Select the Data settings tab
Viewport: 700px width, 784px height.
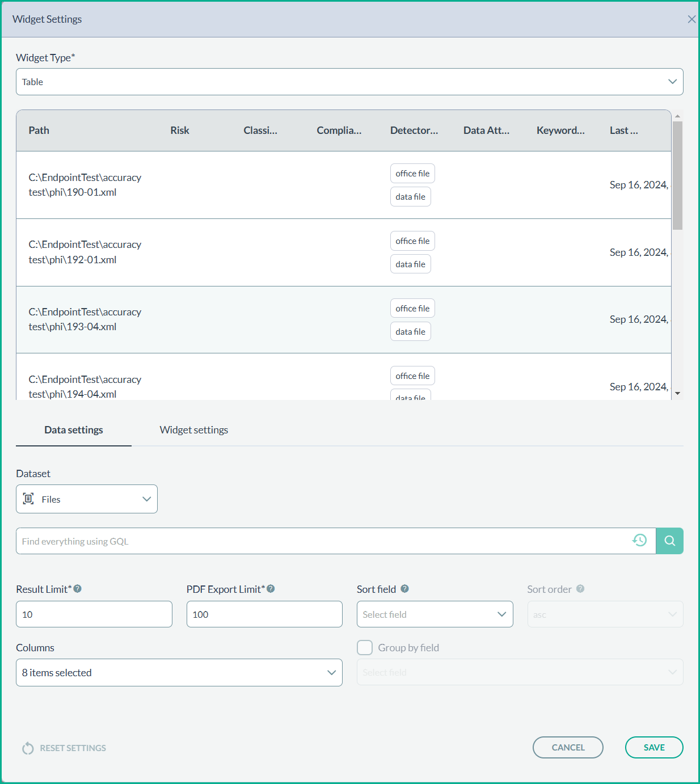74,430
